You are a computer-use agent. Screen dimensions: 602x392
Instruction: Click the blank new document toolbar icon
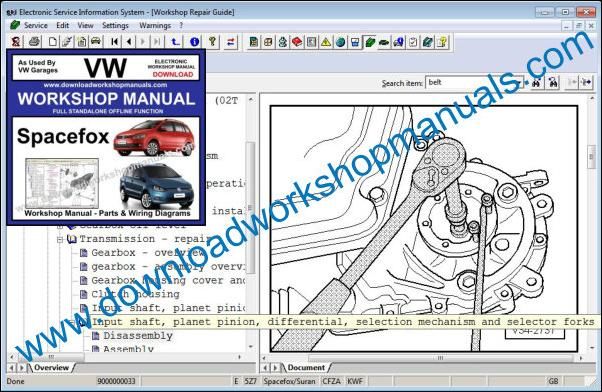(53, 41)
